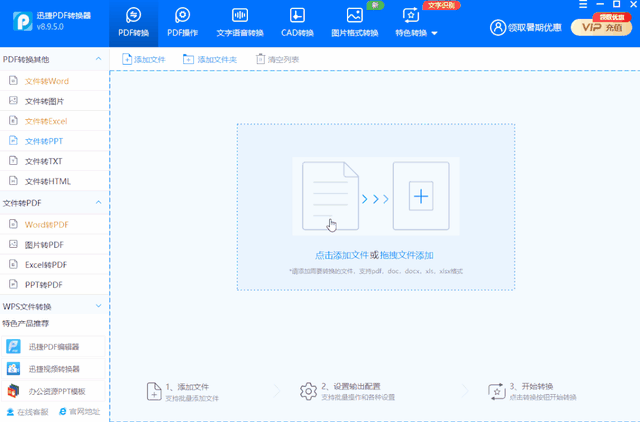Image resolution: width=640 pixels, height=422 pixels.
Task: Click the 迅捷视频转换器 app icon
Action: tap(13, 369)
